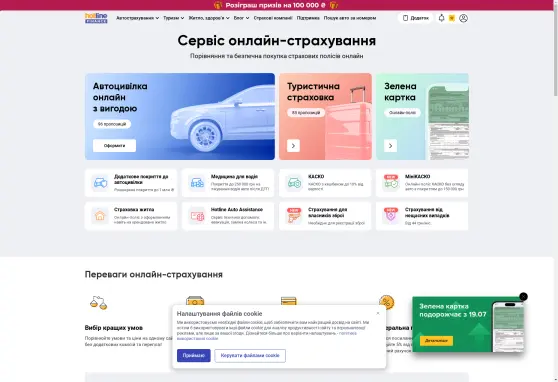The height and width of the screenshot is (382, 558).
Task: Click Оформити button on Автоцивілка card
Action: [x=114, y=146]
